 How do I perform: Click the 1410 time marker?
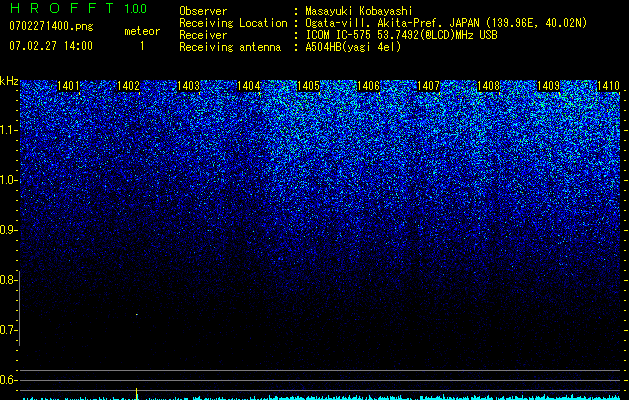[608, 86]
